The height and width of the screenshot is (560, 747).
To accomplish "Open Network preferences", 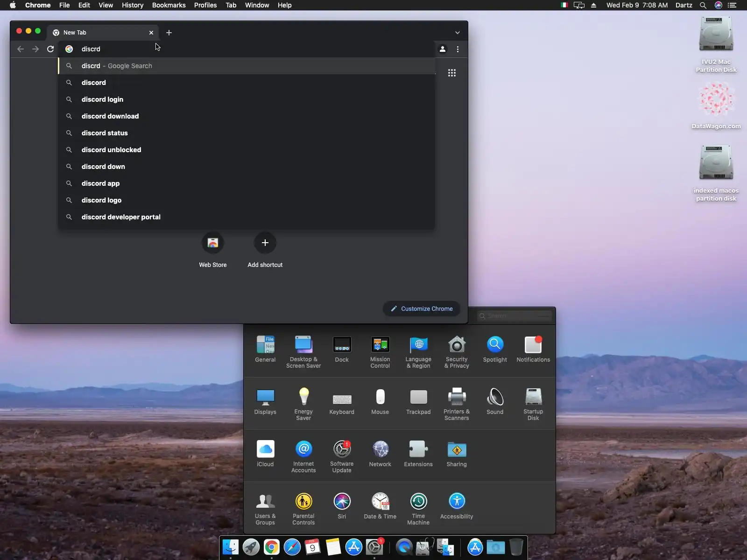I will coord(380,453).
